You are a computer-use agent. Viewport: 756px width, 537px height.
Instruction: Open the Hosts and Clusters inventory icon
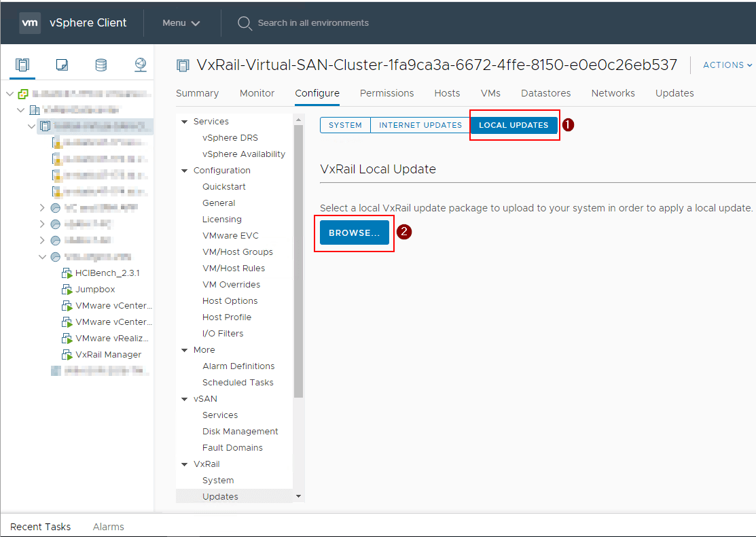tap(23, 65)
